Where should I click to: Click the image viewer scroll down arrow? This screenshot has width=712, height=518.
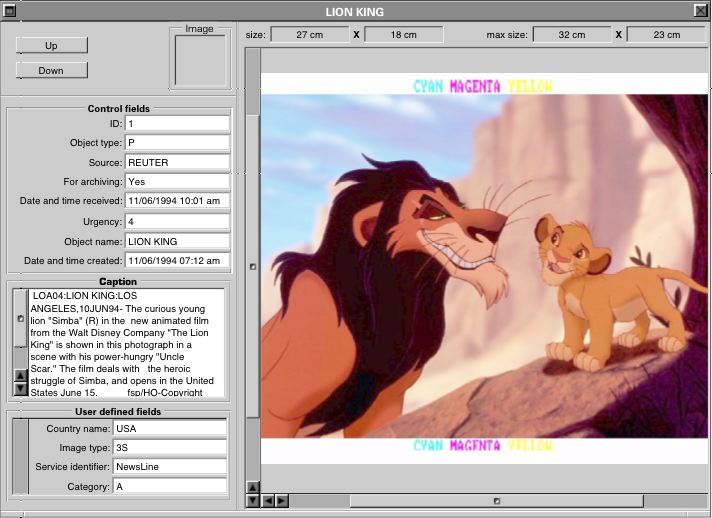pos(253,501)
